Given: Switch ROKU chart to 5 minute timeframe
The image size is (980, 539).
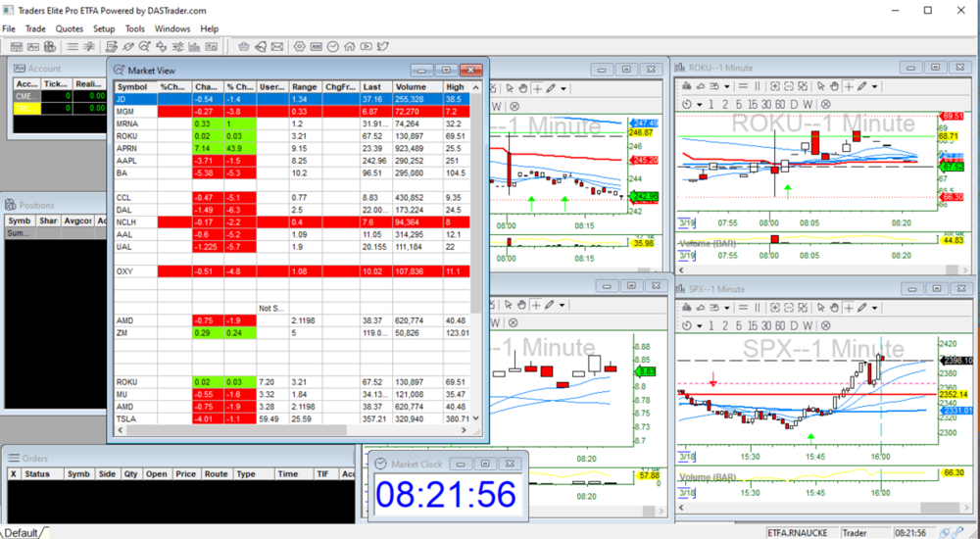Looking at the screenshot, I should point(739,104).
